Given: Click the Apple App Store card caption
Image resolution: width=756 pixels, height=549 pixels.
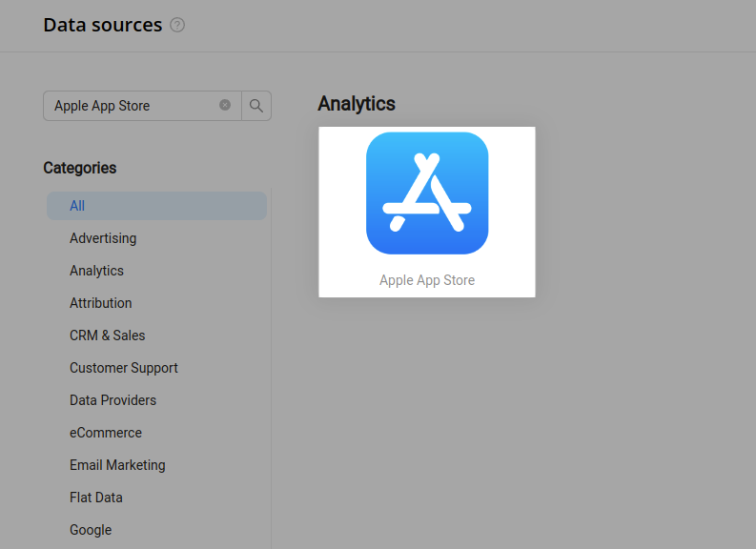Looking at the screenshot, I should point(427,280).
